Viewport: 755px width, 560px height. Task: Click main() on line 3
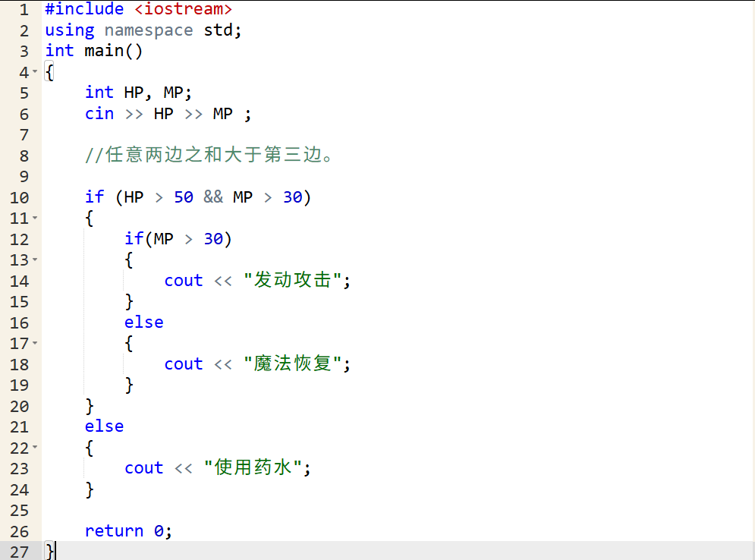click(114, 51)
